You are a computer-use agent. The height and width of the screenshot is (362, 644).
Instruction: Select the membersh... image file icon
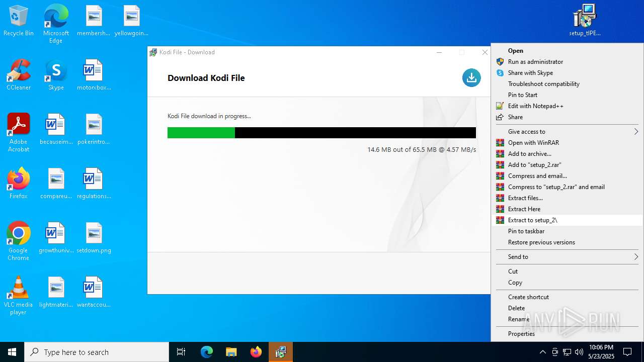(94, 21)
